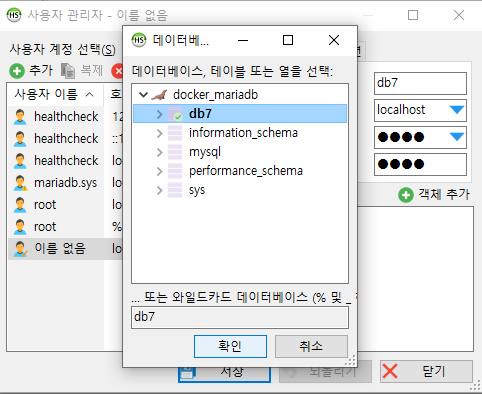This screenshot has width=482, height=394.
Task: Cancel with the 취소 button
Action: [311, 346]
